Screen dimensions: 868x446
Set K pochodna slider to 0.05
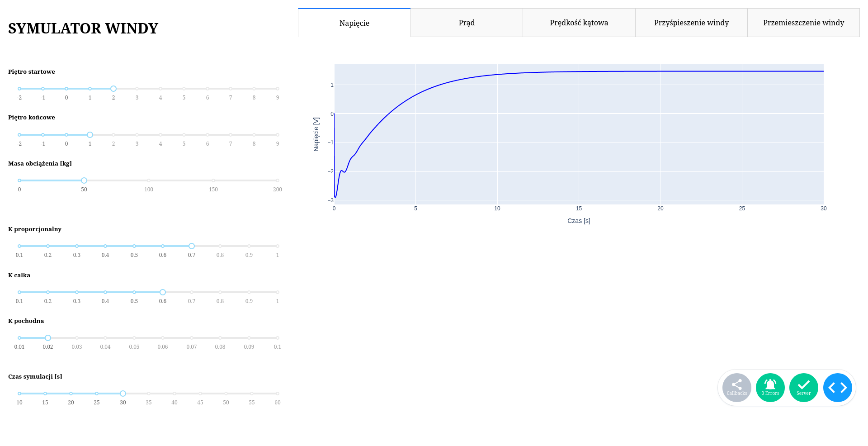(134, 338)
